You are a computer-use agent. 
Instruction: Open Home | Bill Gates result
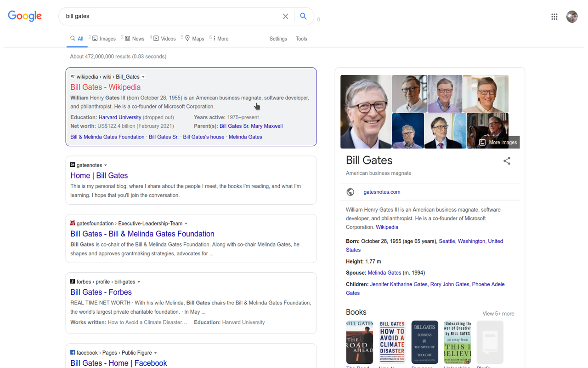pyautogui.click(x=99, y=175)
